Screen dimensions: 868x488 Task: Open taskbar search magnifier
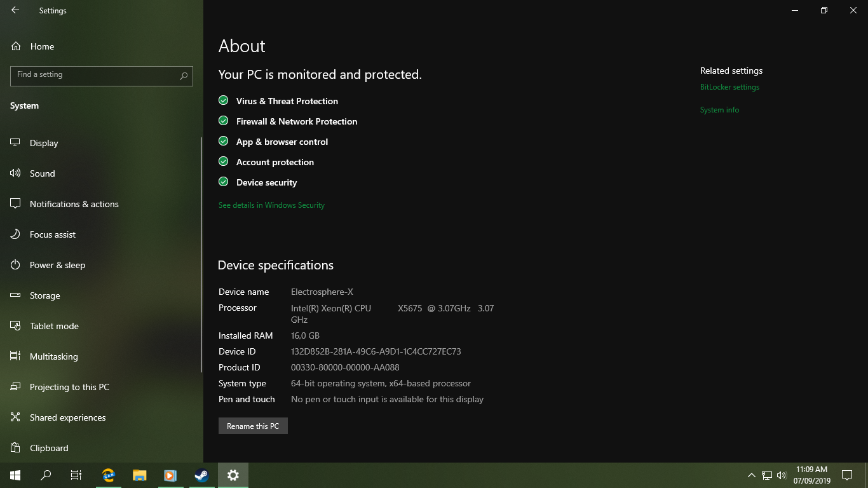click(46, 475)
